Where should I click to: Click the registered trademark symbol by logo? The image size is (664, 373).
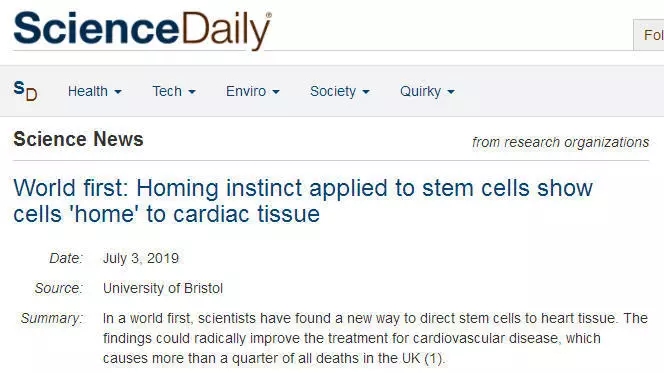(x=268, y=15)
